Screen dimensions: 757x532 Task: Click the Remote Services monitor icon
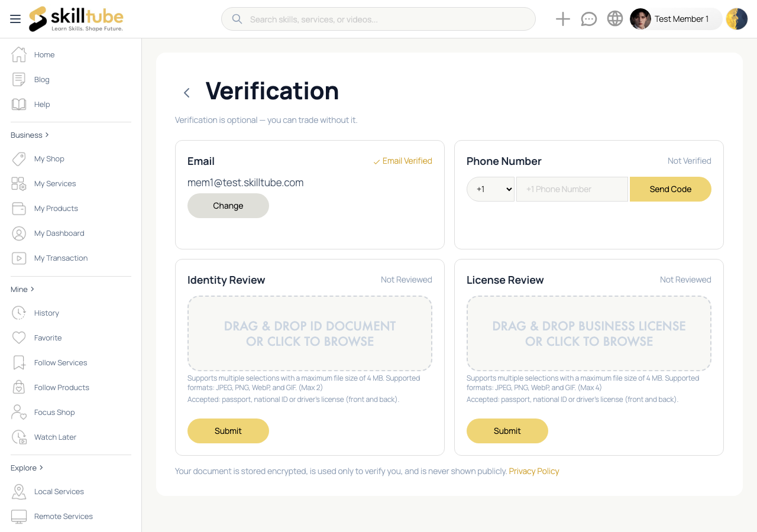click(x=19, y=516)
